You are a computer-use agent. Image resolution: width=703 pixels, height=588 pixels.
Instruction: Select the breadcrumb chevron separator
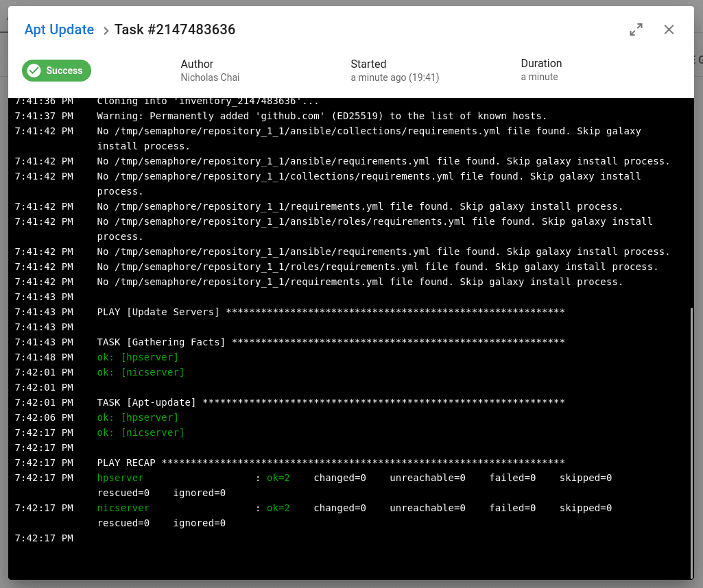pyautogui.click(x=106, y=30)
